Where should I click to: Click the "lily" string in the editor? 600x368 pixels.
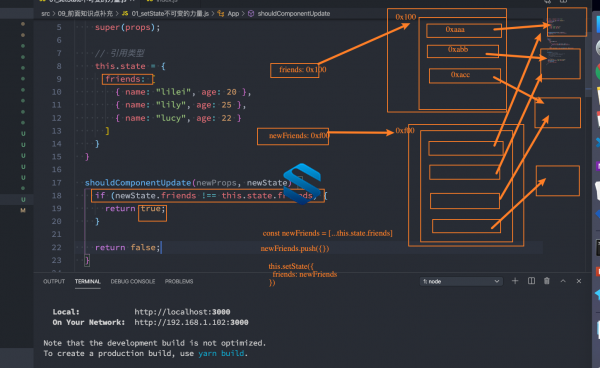pyautogui.click(x=171, y=105)
